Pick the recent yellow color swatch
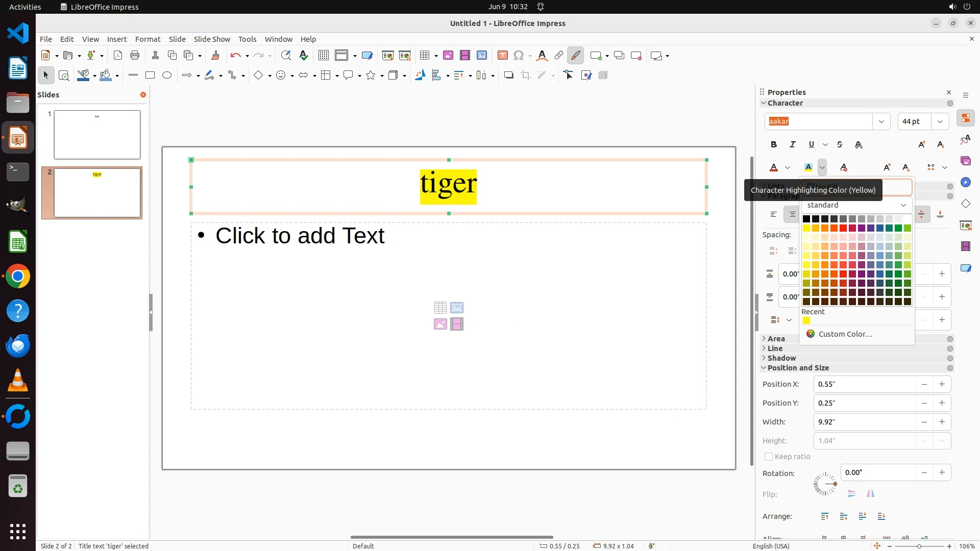The width and height of the screenshot is (980, 551). [806, 321]
